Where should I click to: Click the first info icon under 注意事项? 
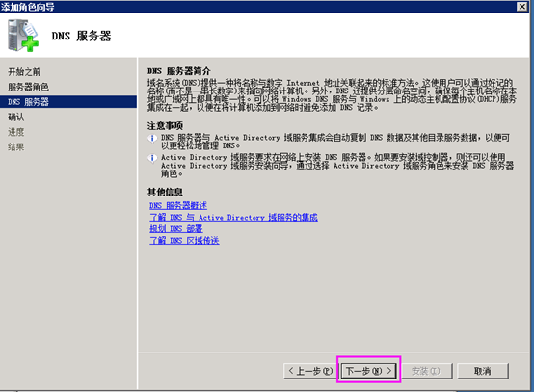click(152, 138)
